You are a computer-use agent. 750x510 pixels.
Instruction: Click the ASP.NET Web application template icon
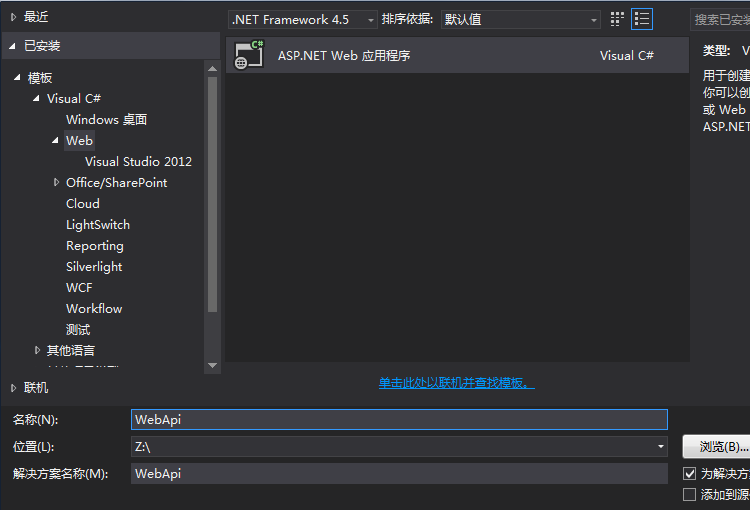[249, 55]
